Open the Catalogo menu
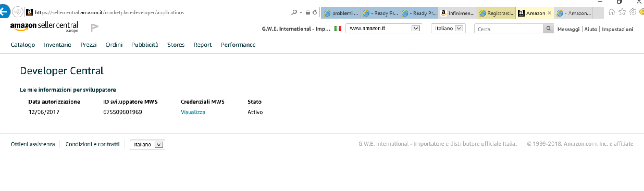Image resolution: width=644 pixels, height=191 pixels. point(23,45)
